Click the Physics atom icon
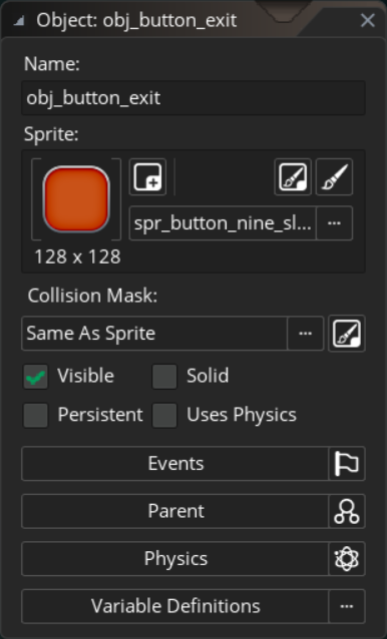Image resolution: width=387 pixels, height=639 pixels. (347, 559)
